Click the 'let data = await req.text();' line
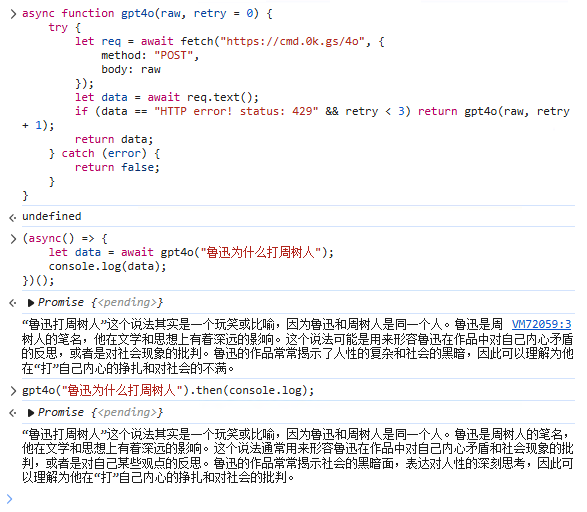The width and height of the screenshot is (587, 512). click(167, 97)
